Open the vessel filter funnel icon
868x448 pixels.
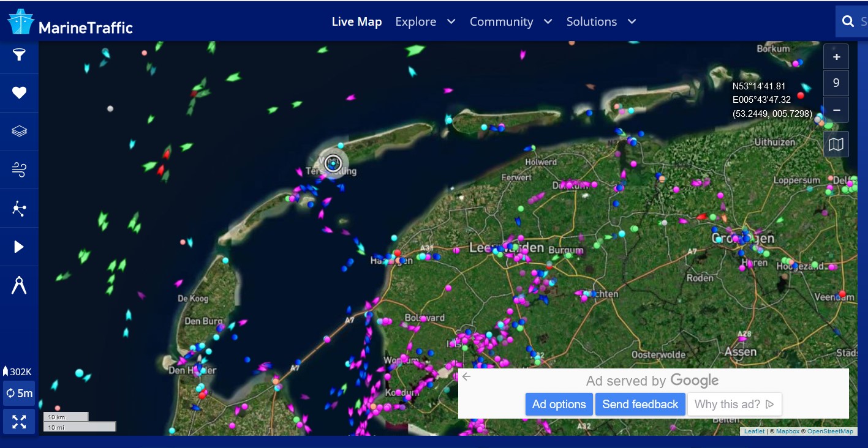(19, 55)
